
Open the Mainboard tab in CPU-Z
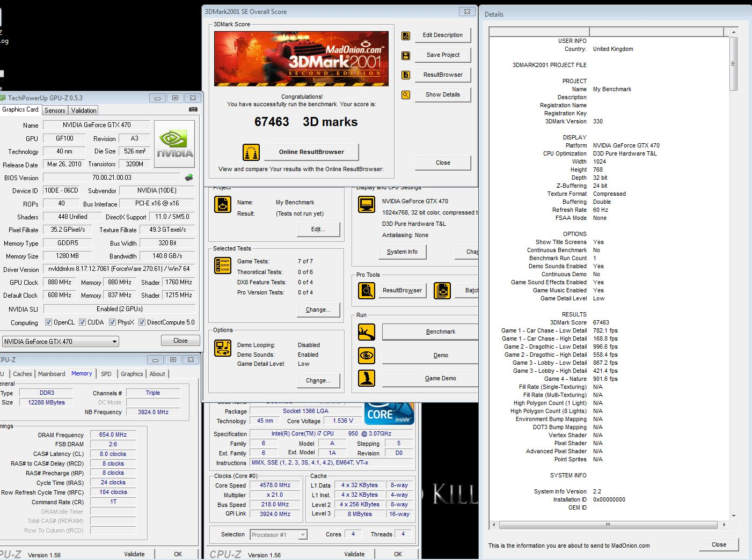(52, 374)
